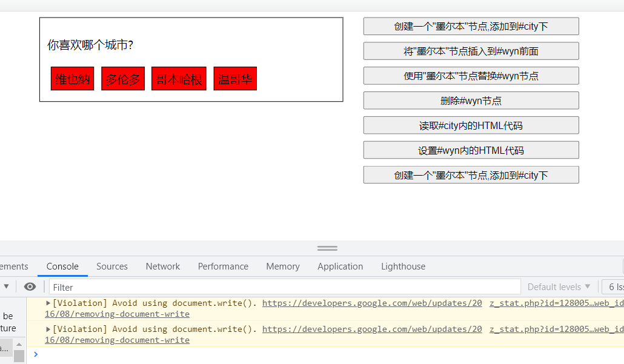The image size is (624, 364).
Task: Click the 6 Issues counter button
Action: tap(613, 287)
